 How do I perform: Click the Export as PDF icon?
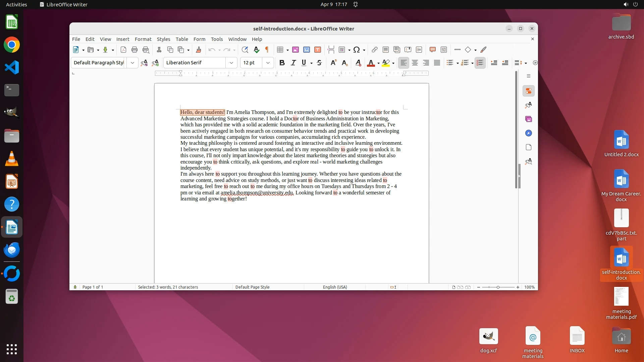(123, 50)
